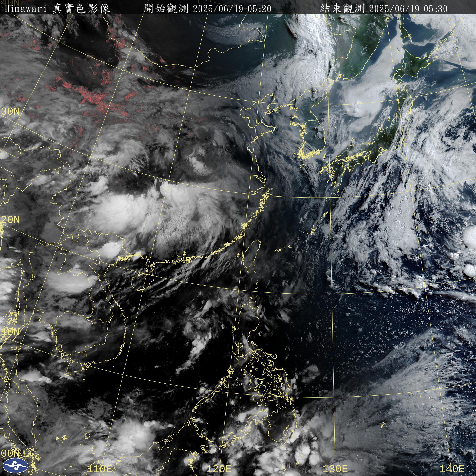Click the '10N' latitude label
The height and width of the screenshot is (476, 476).
[10, 332]
